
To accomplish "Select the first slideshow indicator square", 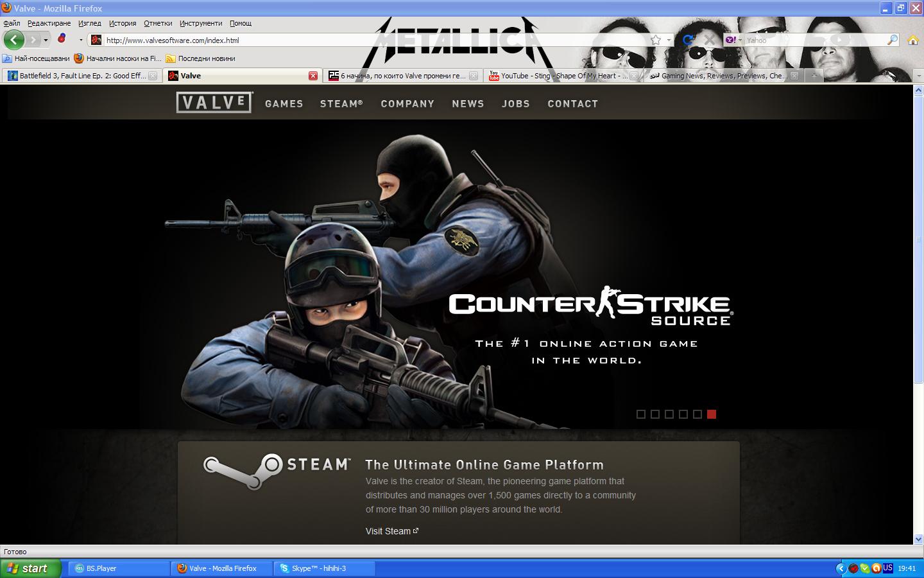I will [x=641, y=414].
